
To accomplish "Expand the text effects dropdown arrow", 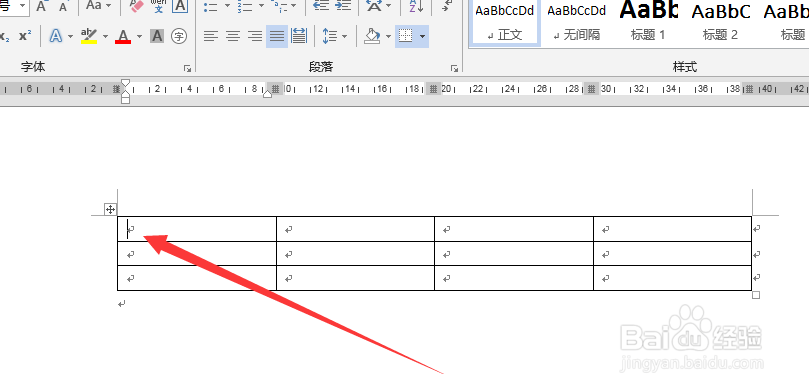I will click(x=70, y=36).
